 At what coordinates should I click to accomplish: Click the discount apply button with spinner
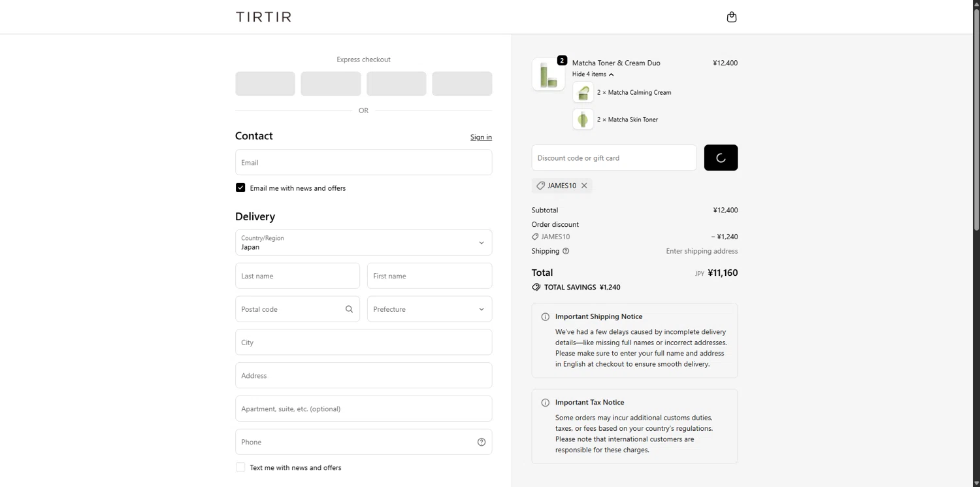pos(721,158)
